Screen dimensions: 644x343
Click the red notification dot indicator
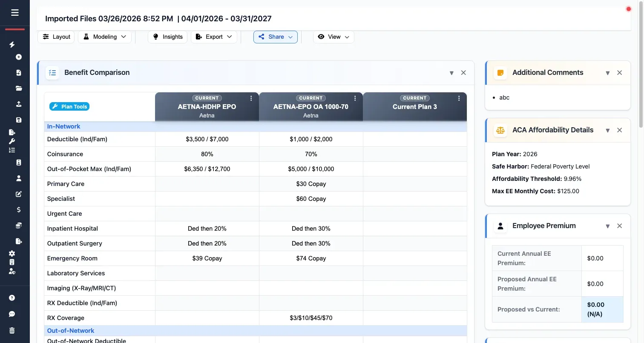click(628, 9)
